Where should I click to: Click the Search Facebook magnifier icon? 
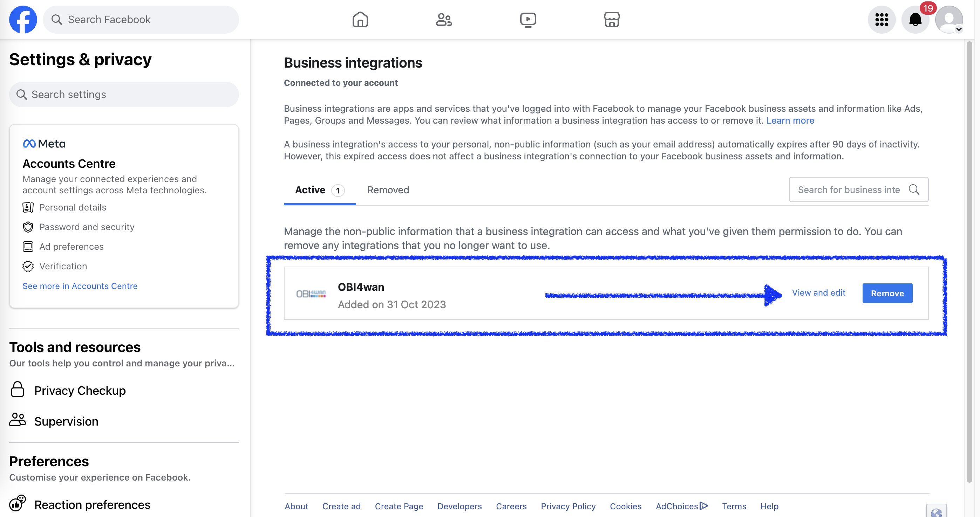[56, 19]
